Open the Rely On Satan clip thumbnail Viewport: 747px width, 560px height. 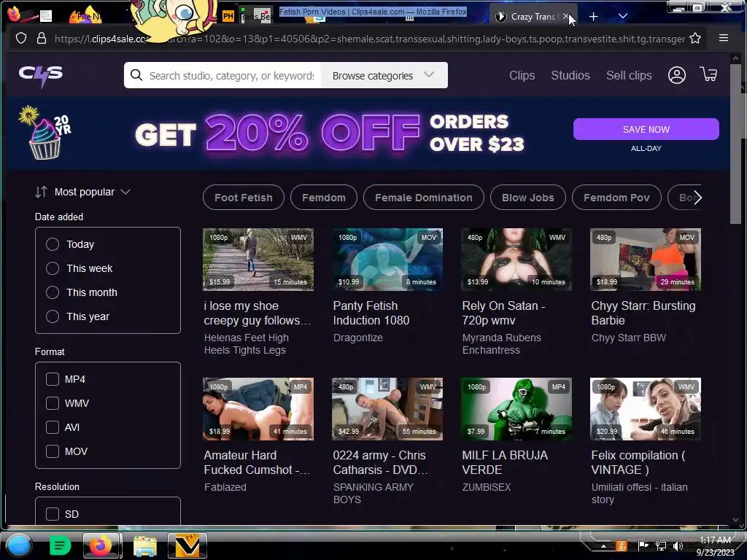pos(516,260)
